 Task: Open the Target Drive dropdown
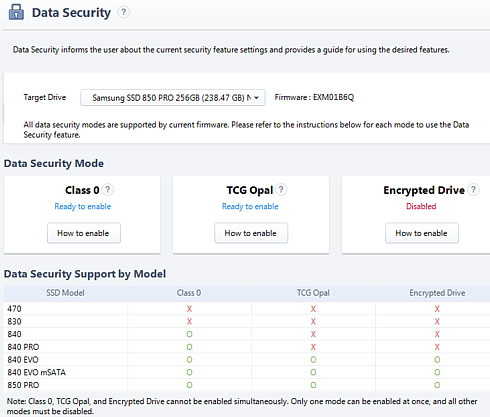[173, 98]
